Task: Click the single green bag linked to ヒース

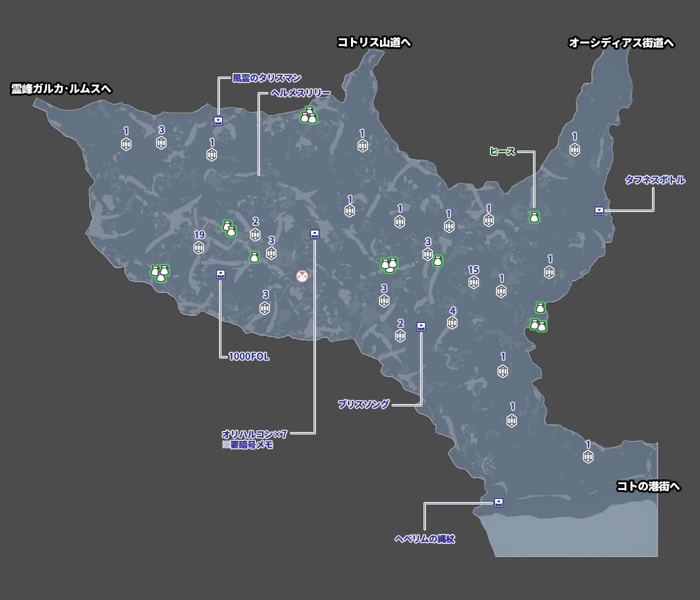Action: point(534,217)
